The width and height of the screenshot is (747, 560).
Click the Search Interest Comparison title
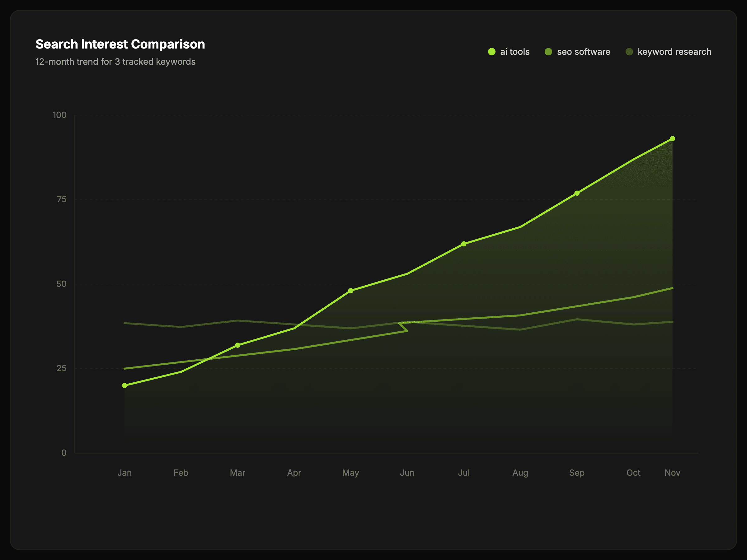120,44
